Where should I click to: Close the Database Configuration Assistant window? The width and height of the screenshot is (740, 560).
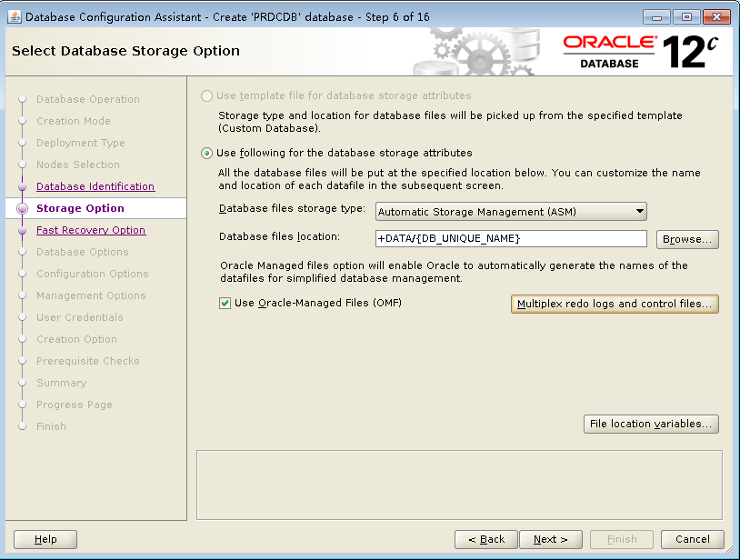click(x=716, y=17)
